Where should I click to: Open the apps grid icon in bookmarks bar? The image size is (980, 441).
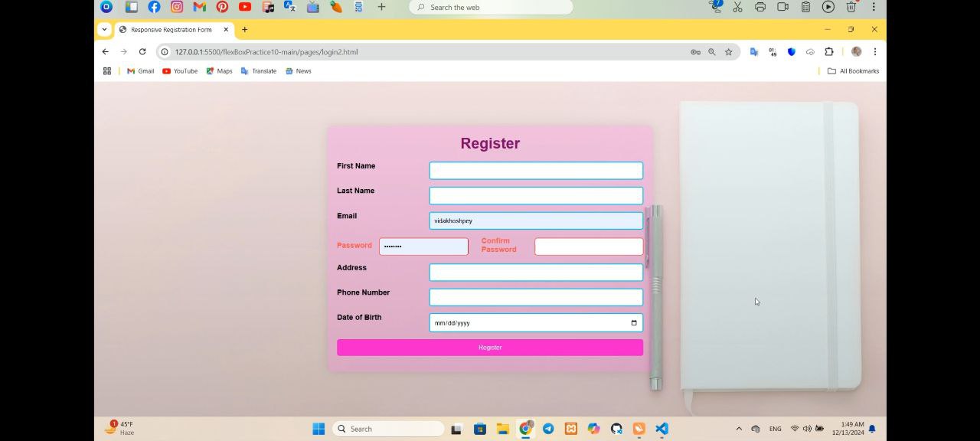pyautogui.click(x=107, y=71)
